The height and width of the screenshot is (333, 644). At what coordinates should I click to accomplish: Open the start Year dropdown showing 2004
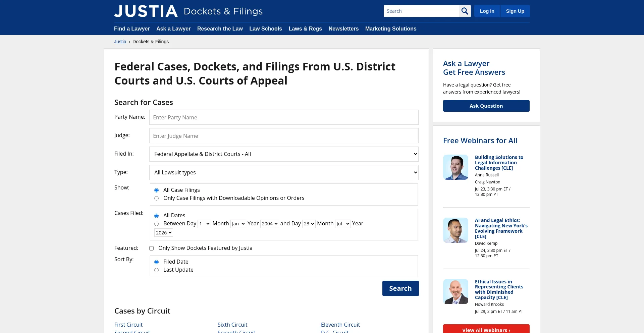tap(270, 224)
